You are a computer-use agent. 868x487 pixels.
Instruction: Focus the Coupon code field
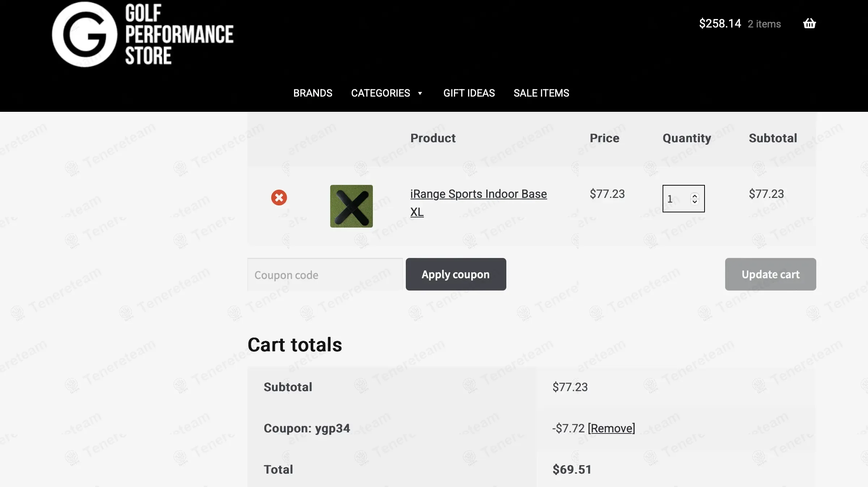(x=324, y=275)
